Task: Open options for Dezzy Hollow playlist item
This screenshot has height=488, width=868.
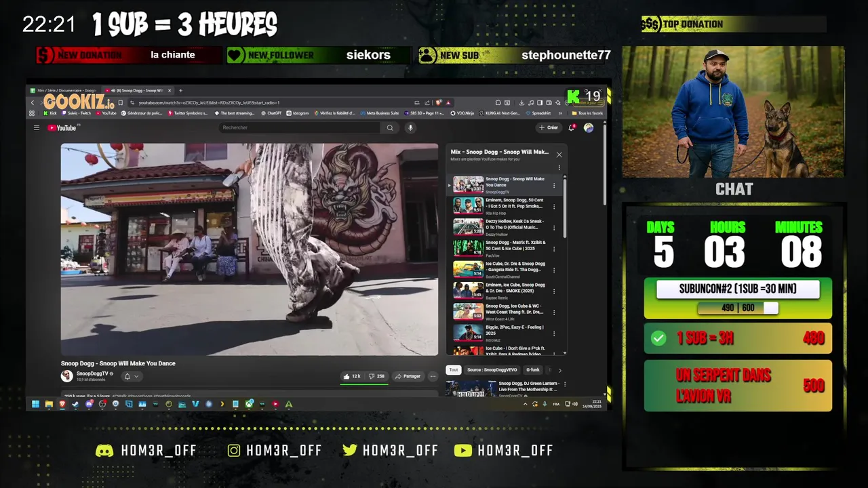Action: [554, 227]
